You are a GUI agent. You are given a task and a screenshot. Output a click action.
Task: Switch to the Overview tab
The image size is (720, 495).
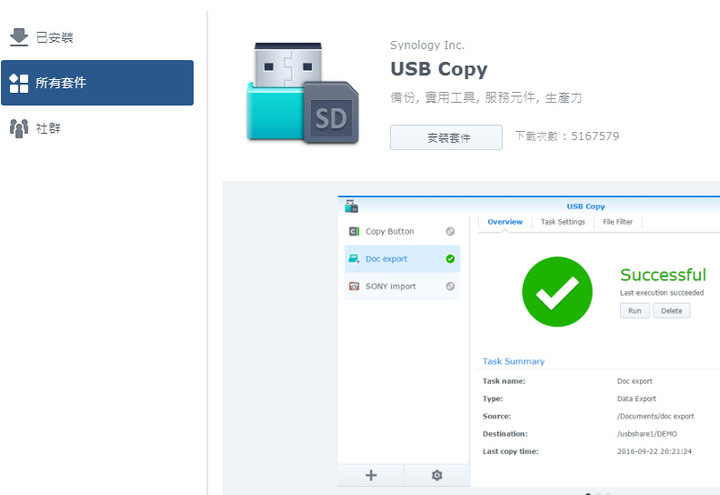tap(505, 222)
